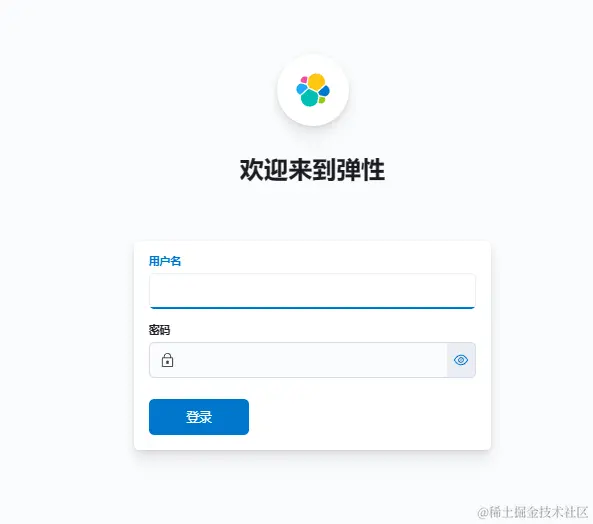Viewport: 593px width, 524px height.
Task: Click the 登录 login button
Action: pyautogui.click(x=199, y=417)
